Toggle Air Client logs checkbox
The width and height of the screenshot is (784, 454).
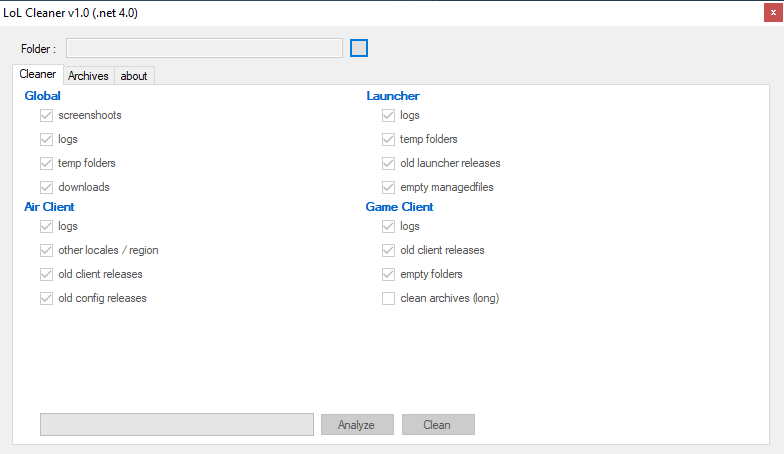pos(46,226)
